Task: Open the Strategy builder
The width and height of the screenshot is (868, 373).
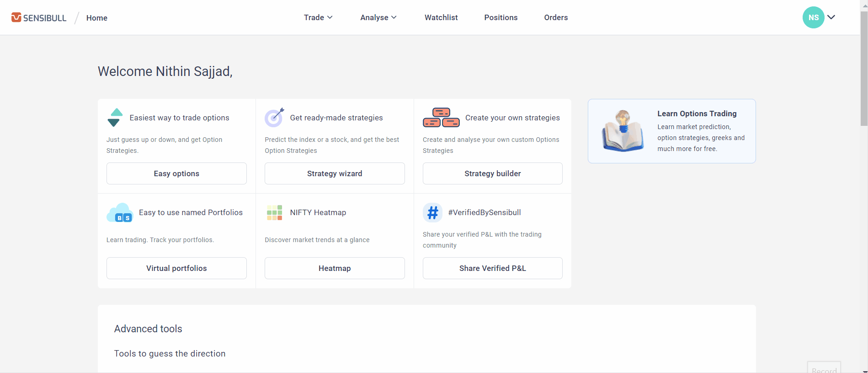Action: [x=493, y=173]
